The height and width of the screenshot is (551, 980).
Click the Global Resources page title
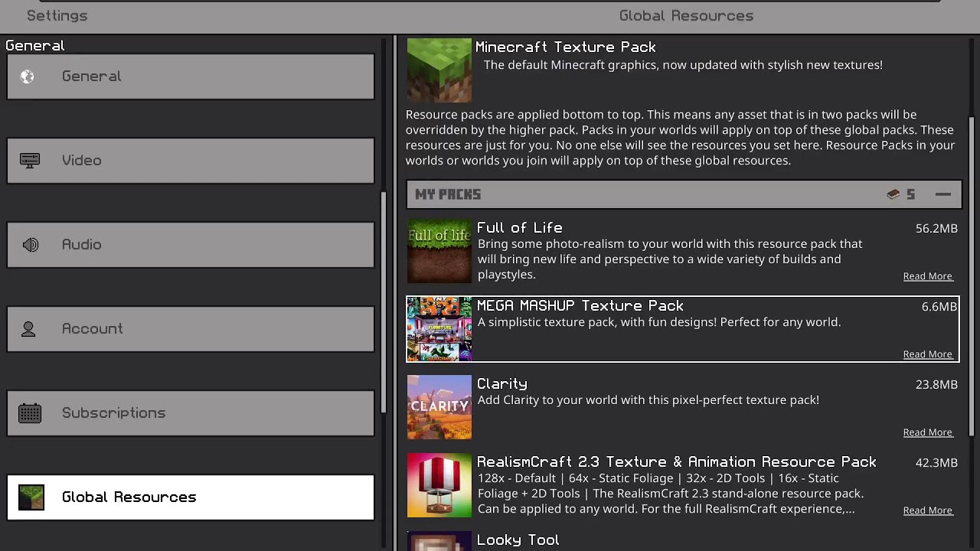tap(686, 16)
